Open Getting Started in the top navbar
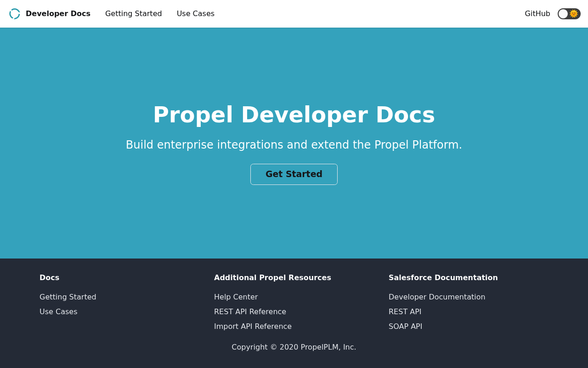Image resolution: width=588 pixels, height=368 pixels. coord(134,14)
